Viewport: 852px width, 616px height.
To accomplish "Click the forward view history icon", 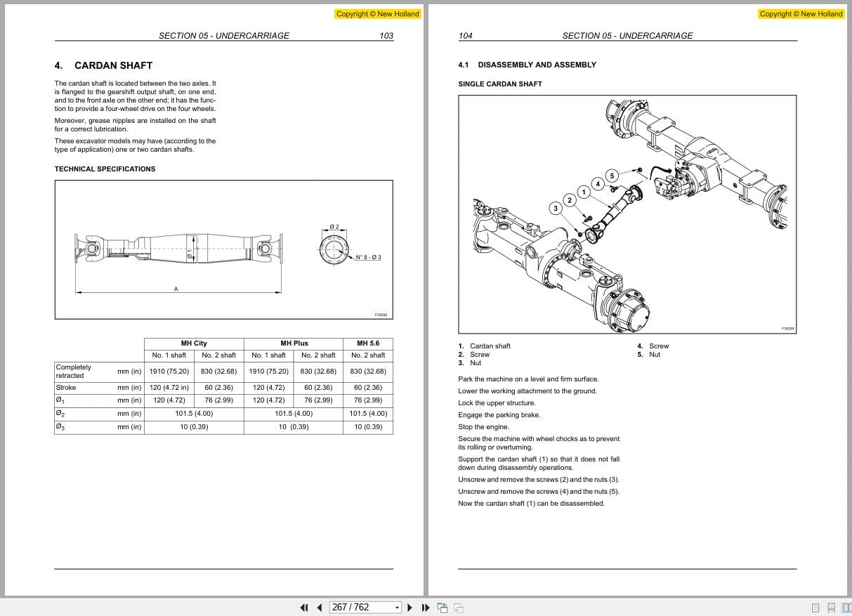I will pyautogui.click(x=458, y=607).
